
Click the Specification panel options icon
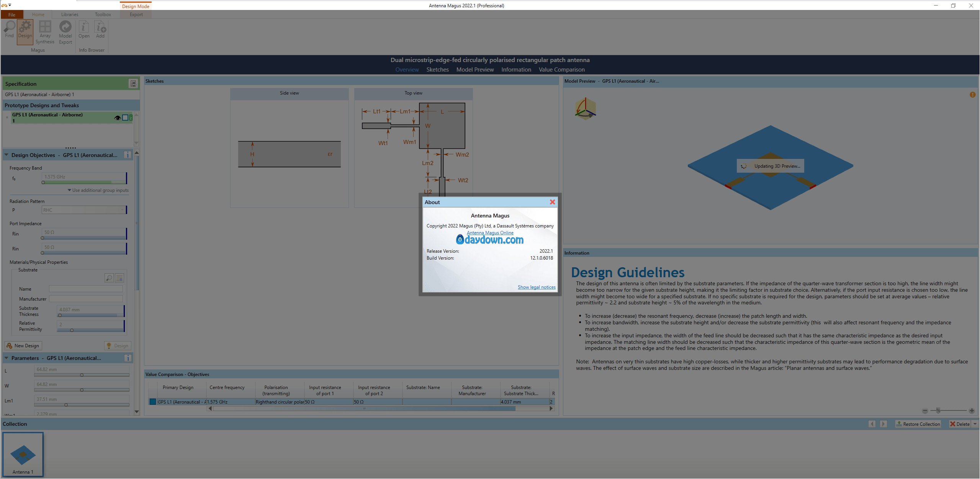pos(133,83)
